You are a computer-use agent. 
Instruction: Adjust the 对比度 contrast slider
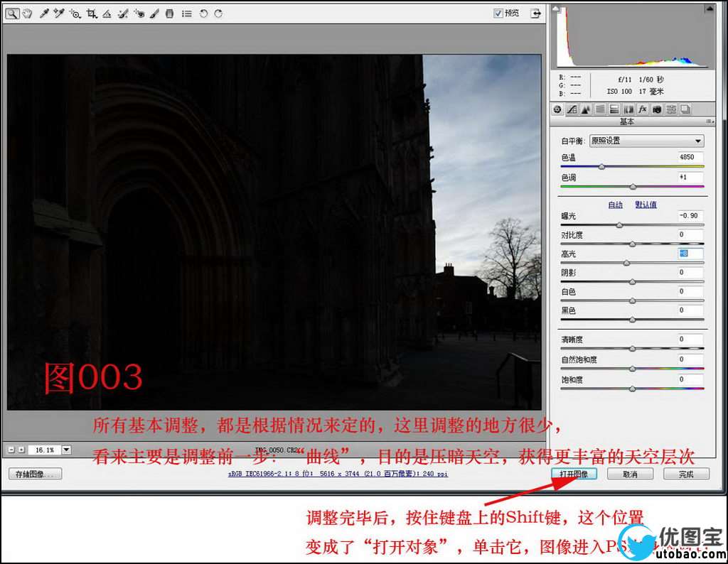[632, 244]
